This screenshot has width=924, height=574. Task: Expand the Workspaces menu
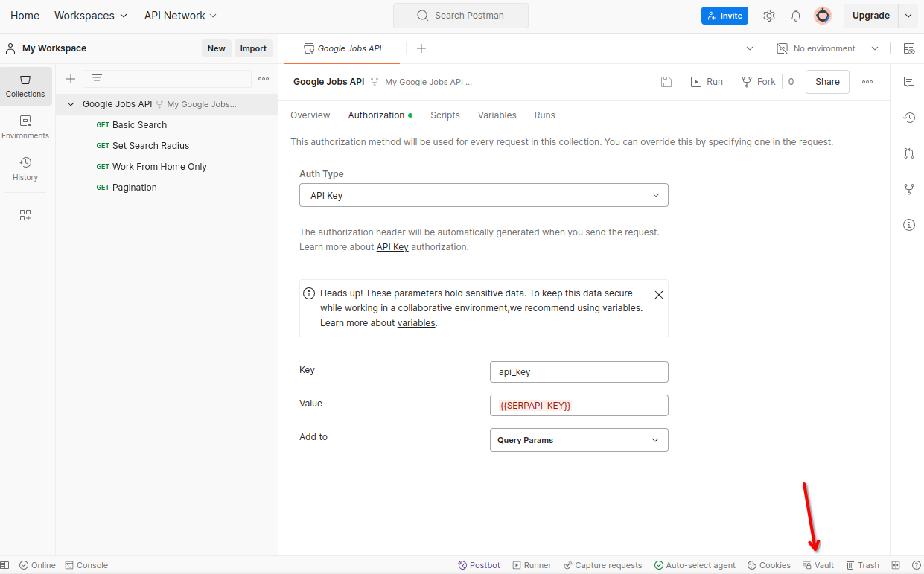point(91,16)
